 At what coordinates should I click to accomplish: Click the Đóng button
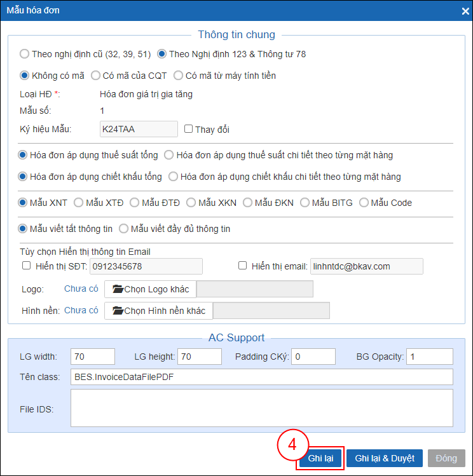pos(446,458)
